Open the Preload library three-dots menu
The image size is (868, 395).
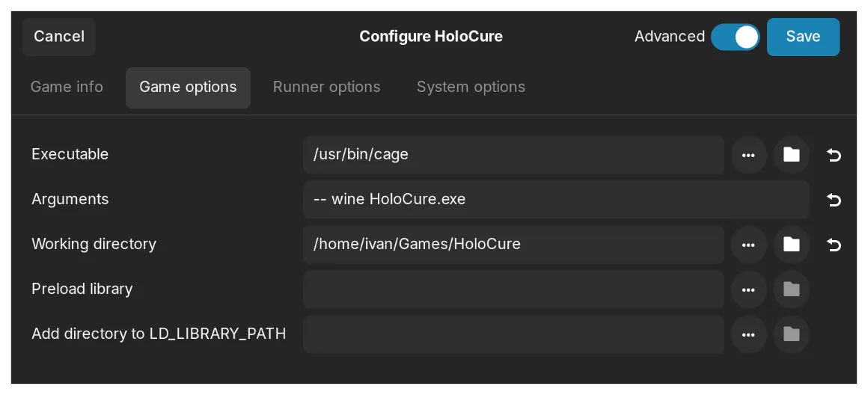pyautogui.click(x=748, y=290)
